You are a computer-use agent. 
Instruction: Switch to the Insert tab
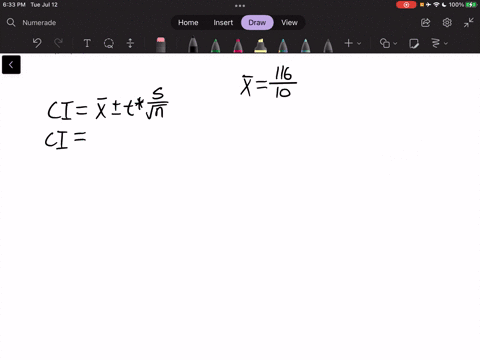223,23
